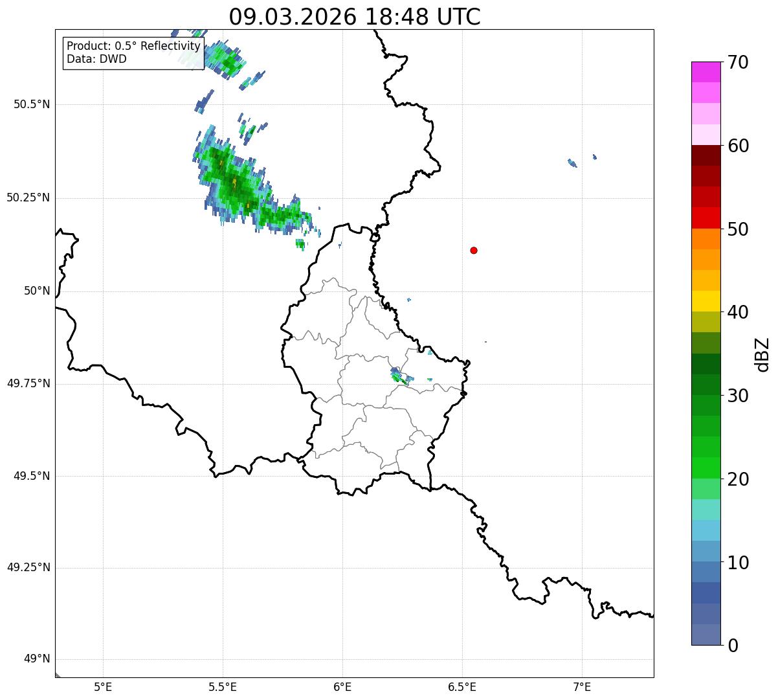
Task: Click the magenta top colorbar swatch
Action: 706,72
